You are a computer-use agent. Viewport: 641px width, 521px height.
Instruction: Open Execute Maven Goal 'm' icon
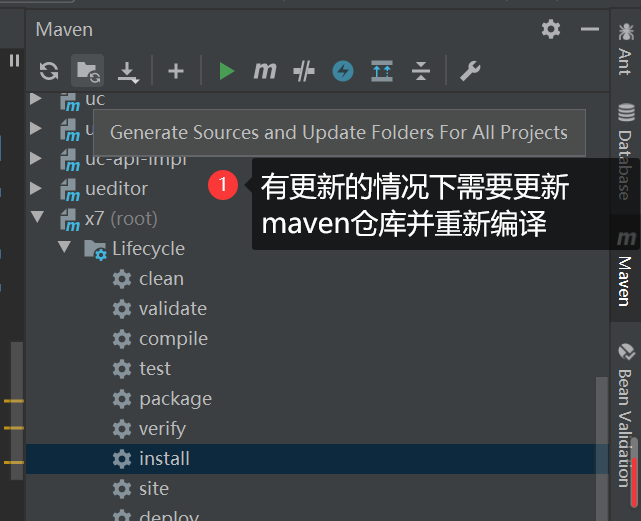click(x=265, y=71)
